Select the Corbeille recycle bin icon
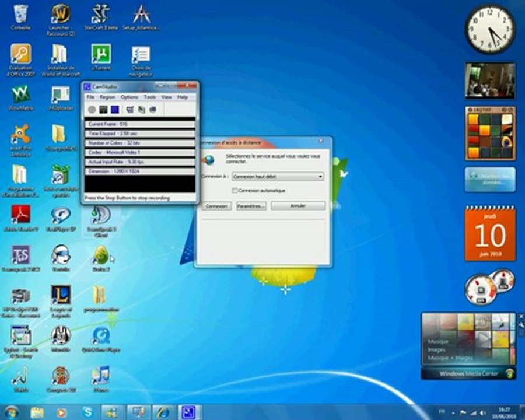Image resolution: width=525 pixels, height=420 pixels. [20, 17]
